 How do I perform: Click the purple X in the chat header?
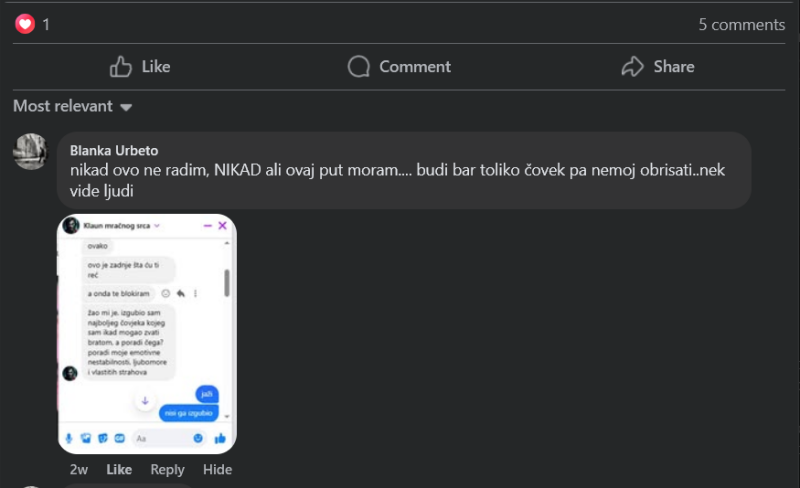[x=222, y=226]
